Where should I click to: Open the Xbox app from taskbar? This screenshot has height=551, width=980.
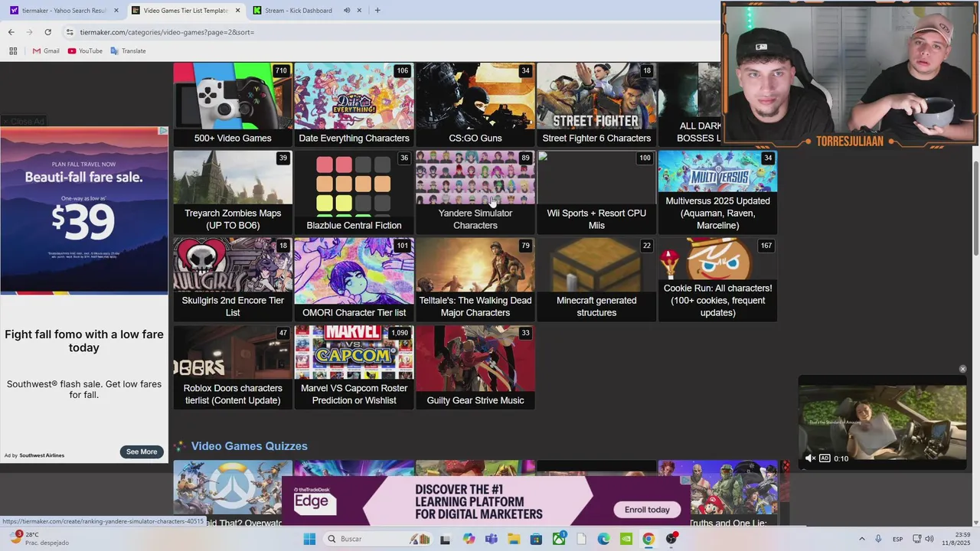(x=559, y=539)
